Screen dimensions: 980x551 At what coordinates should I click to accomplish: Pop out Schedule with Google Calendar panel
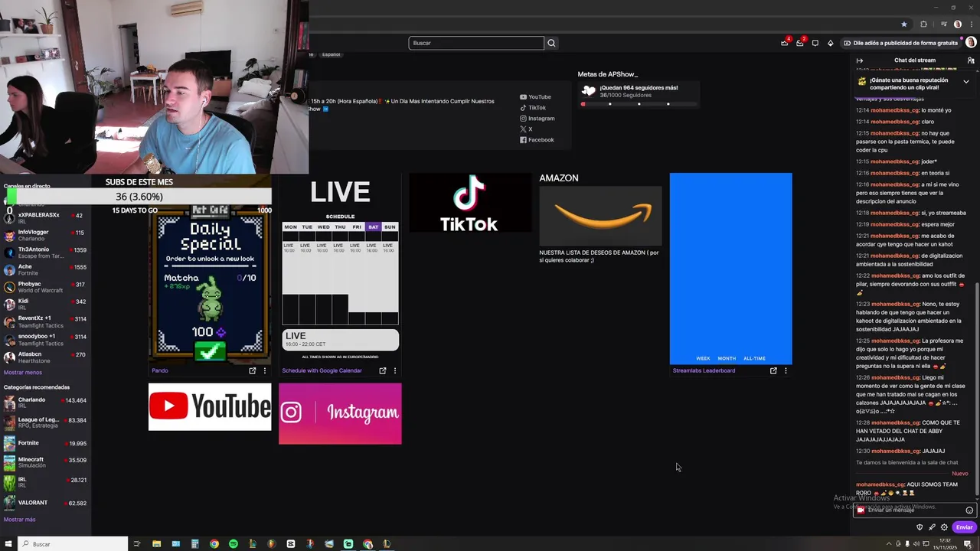tap(383, 370)
